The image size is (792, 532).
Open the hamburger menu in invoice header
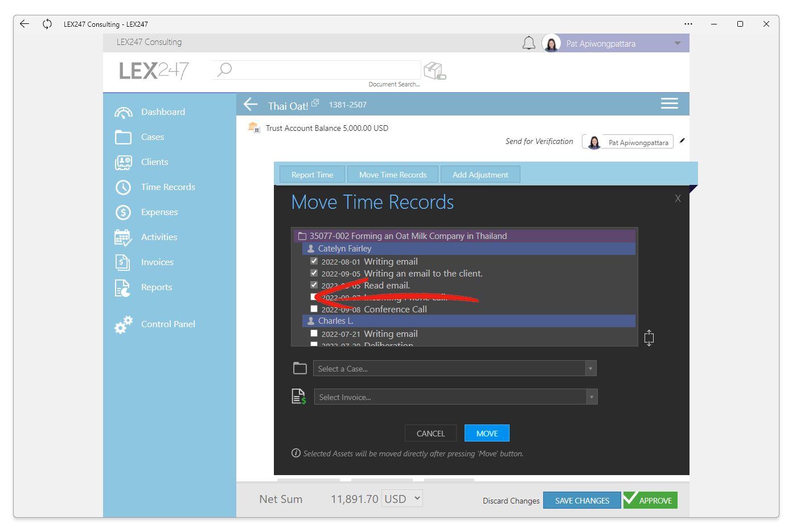tap(670, 103)
